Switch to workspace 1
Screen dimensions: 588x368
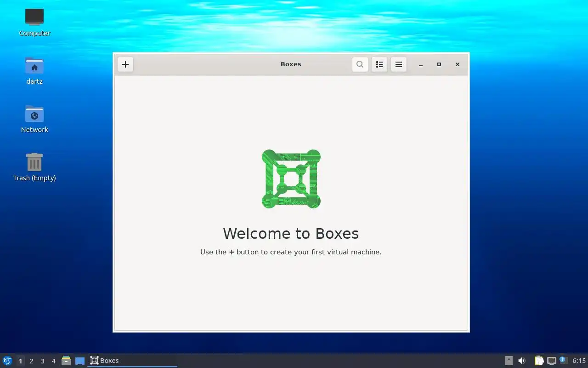coord(20,361)
